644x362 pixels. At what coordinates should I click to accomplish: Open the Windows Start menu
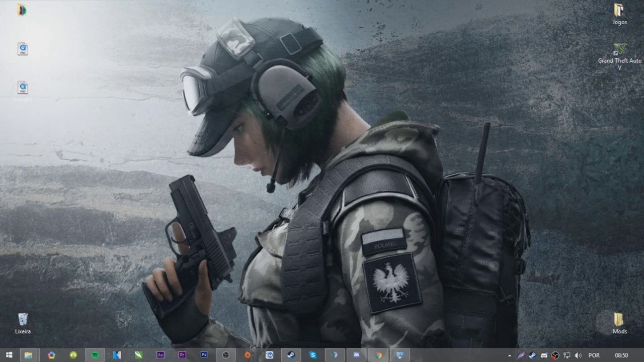coord(9,355)
